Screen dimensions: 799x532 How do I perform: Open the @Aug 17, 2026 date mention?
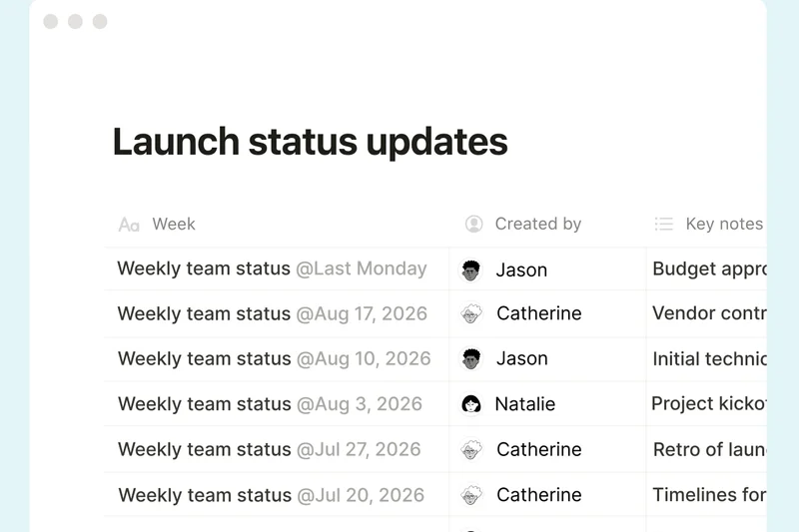[x=362, y=314]
